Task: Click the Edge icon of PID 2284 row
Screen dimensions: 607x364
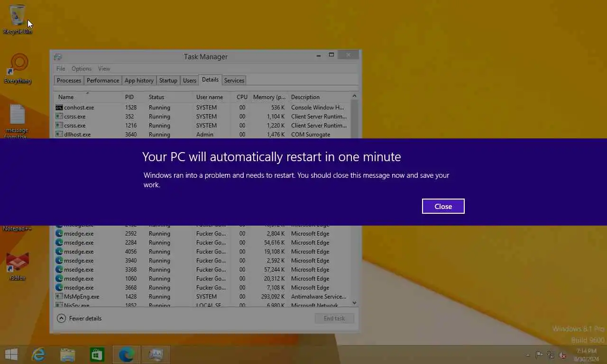Action: (x=59, y=243)
